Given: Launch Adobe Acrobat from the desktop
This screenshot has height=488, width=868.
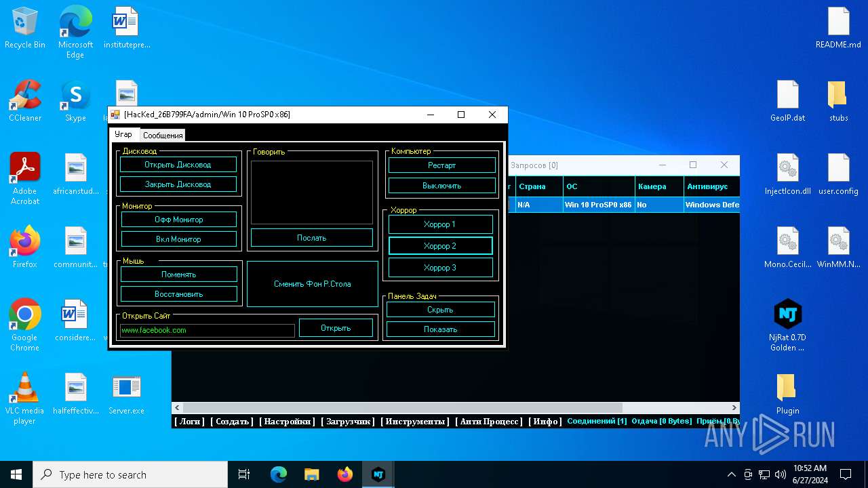Looking at the screenshot, I should [25, 179].
